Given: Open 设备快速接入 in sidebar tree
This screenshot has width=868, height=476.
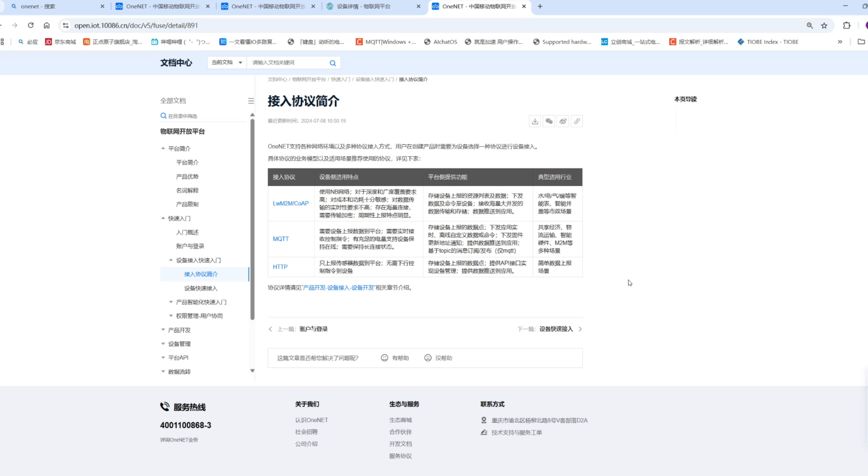Looking at the screenshot, I should 201,288.
